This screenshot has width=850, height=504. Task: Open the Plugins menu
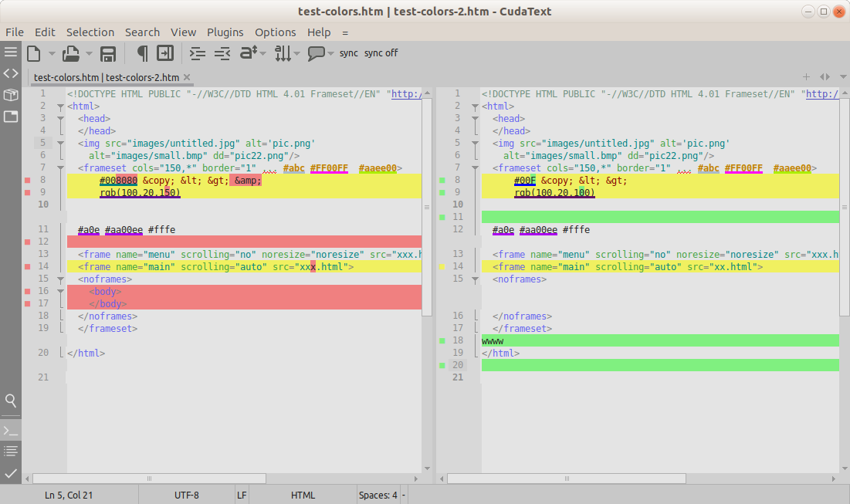pos(225,32)
